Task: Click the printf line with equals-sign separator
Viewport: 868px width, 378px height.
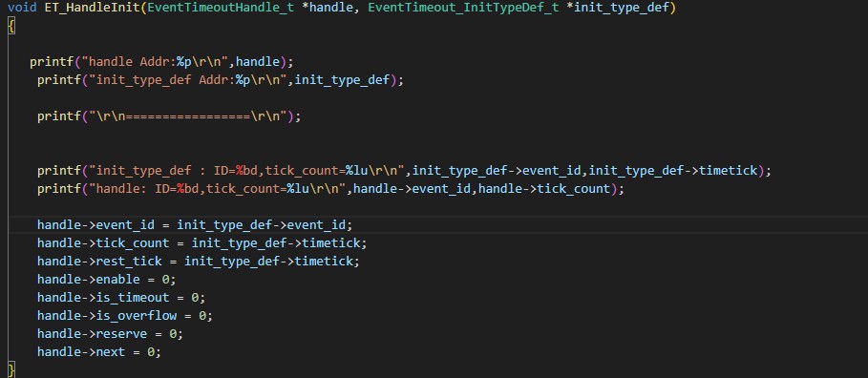Action: 169,116
